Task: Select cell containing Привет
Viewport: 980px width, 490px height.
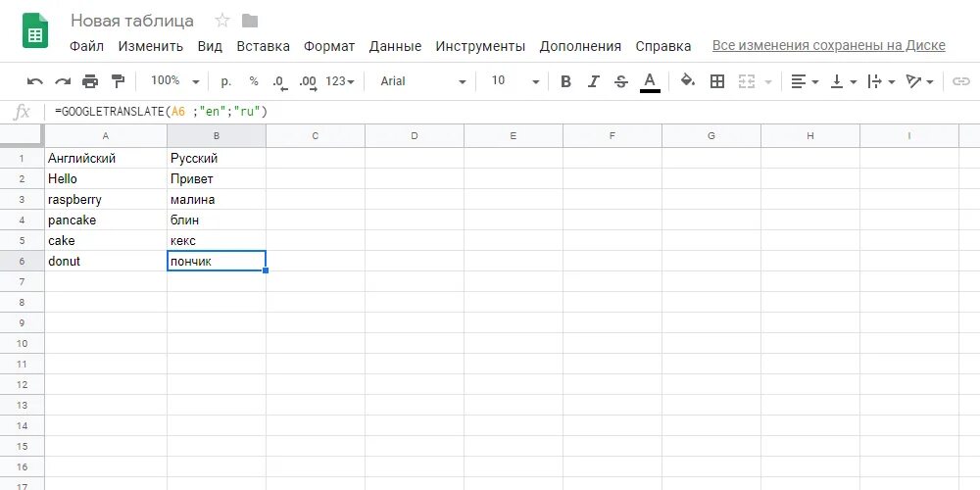Action: (217, 178)
